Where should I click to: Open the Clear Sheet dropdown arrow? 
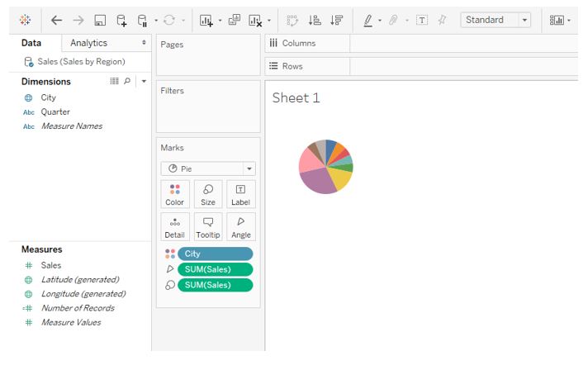(269, 21)
